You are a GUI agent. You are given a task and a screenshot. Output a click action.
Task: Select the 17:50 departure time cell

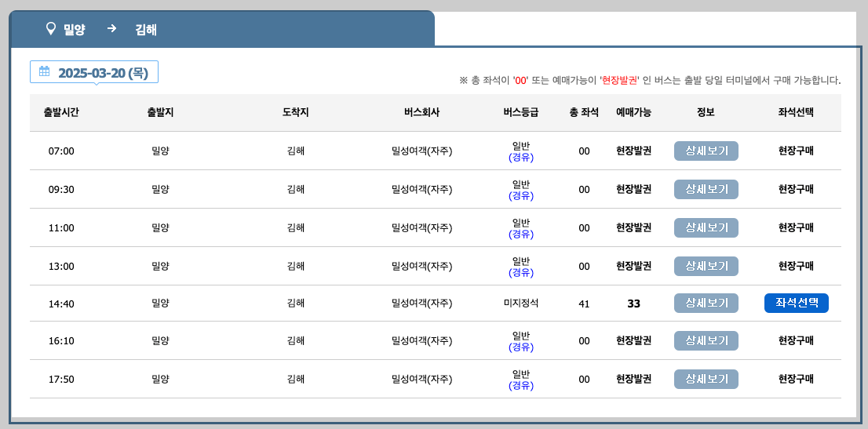pos(61,380)
